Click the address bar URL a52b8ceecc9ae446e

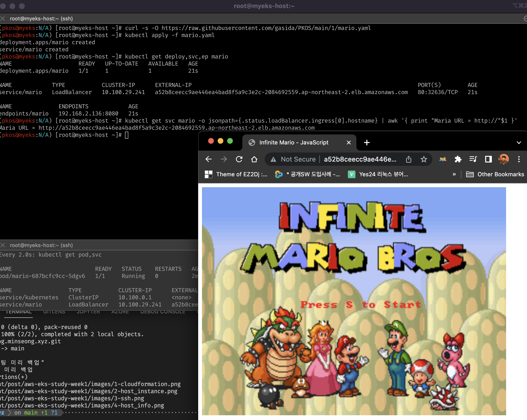[x=360, y=159]
